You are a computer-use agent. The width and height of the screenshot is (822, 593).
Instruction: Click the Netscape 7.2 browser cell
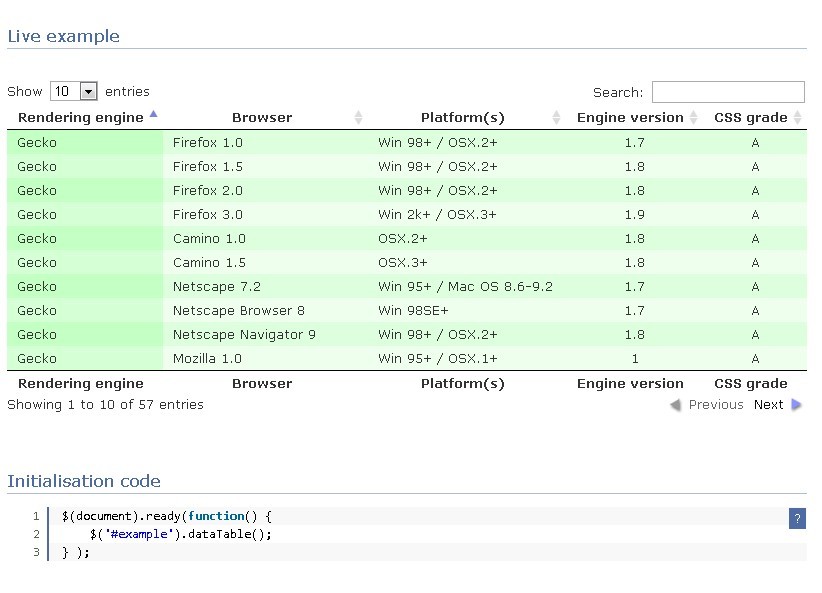[216, 287]
